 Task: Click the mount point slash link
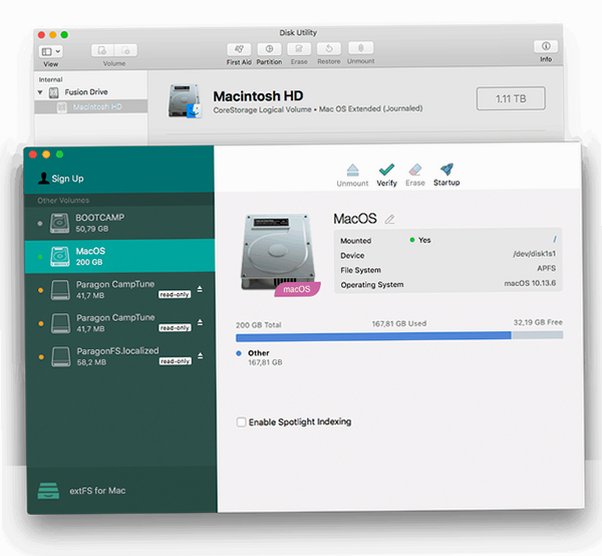pos(555,239)
